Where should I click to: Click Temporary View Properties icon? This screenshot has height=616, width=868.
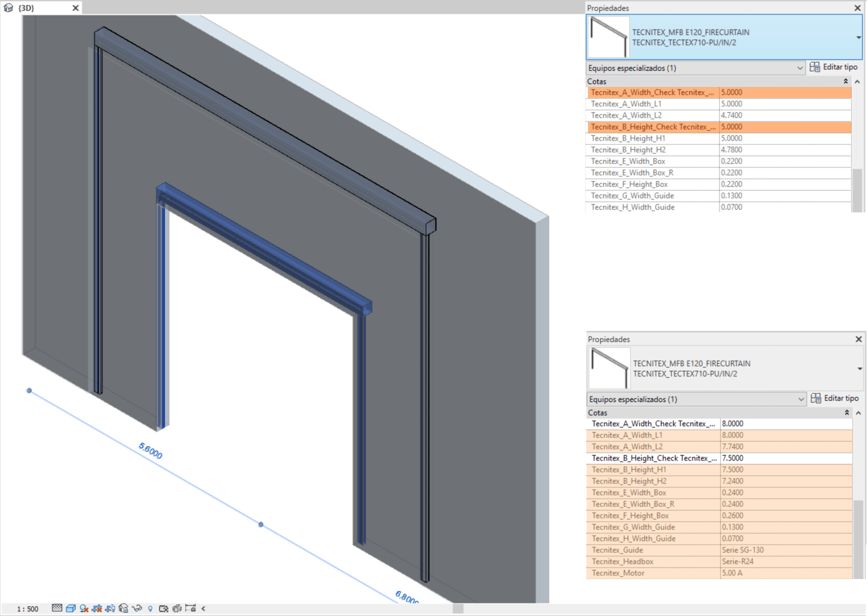click(163, 608)
